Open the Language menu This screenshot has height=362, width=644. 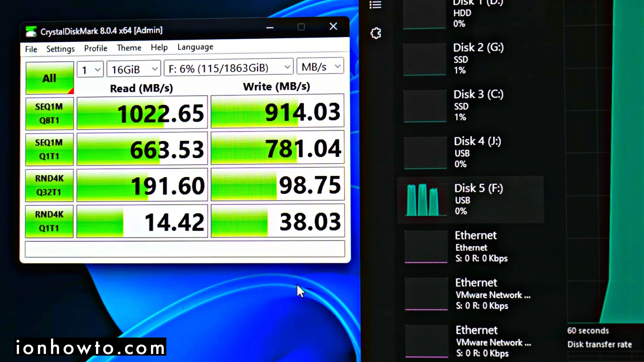pos(195,47)
